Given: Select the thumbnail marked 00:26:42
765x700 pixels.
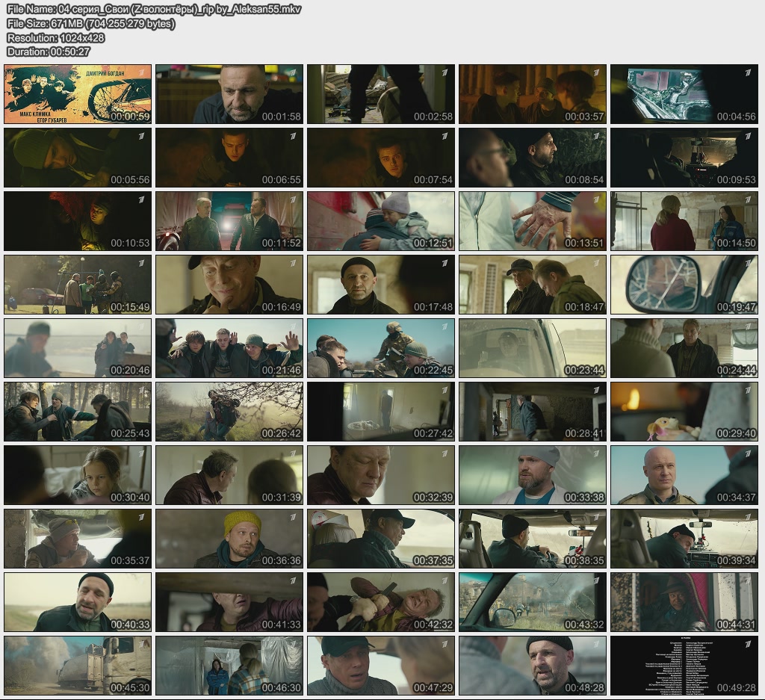Looking at the screenshot, I should click(x=229, y=411).
